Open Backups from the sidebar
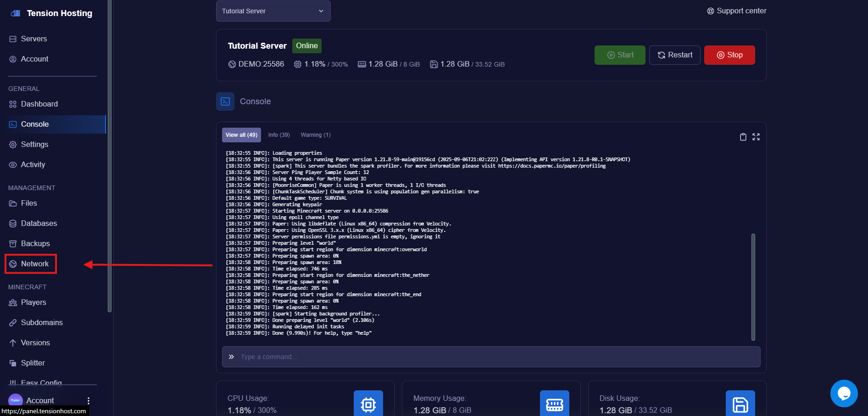 (35, 243)
